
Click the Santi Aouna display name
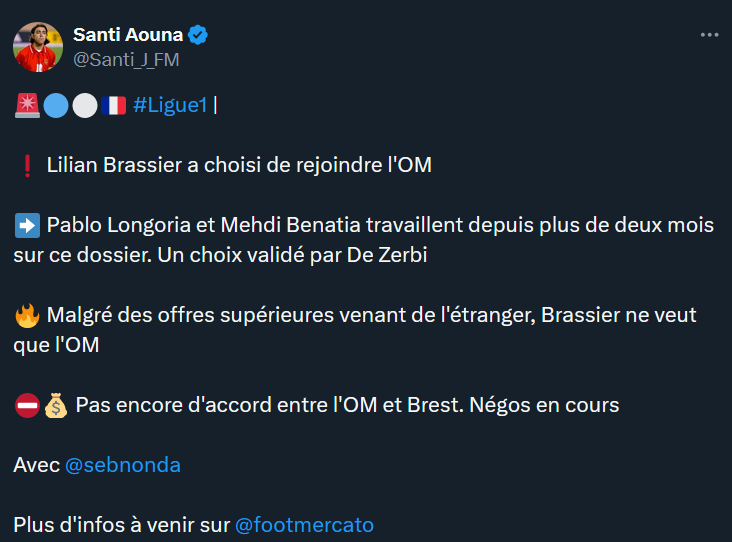(x=128, y=35)
